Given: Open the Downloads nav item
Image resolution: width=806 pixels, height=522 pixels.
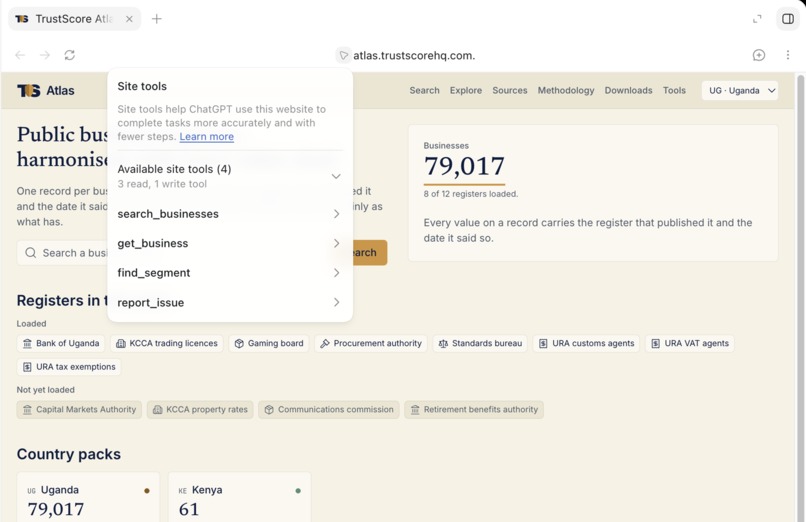Looking at the screenshot, I should pos(628,90).
